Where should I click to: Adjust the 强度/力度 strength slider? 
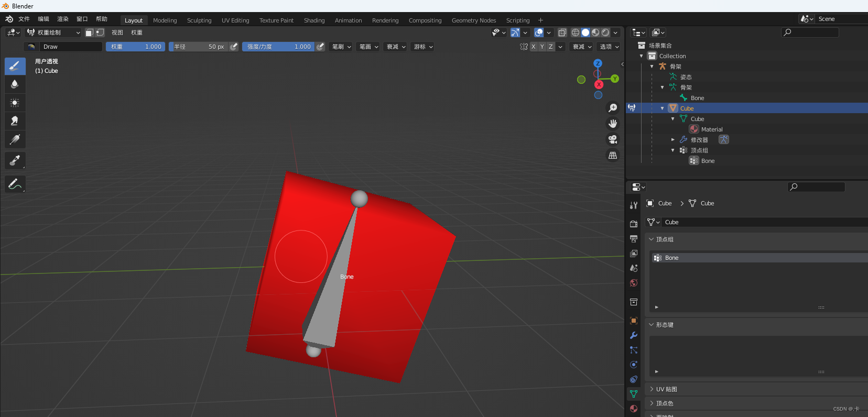pyautogui.click(x=278, y=47)
